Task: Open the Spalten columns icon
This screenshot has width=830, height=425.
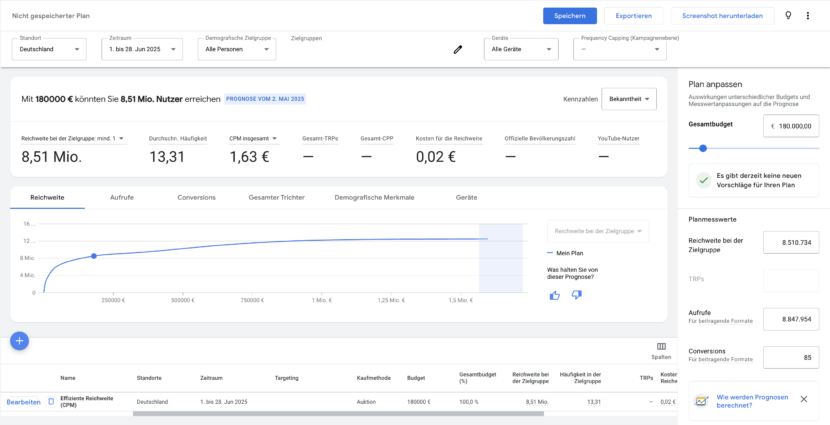Action: tap(661, 347)
